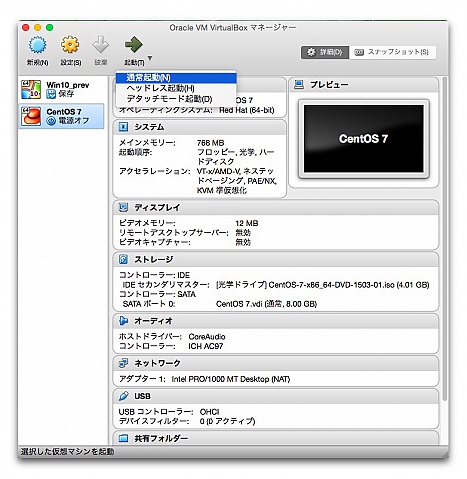Click the CentOS-7-x86_64-DVD-1503-01.iso entry

point(322,285)
